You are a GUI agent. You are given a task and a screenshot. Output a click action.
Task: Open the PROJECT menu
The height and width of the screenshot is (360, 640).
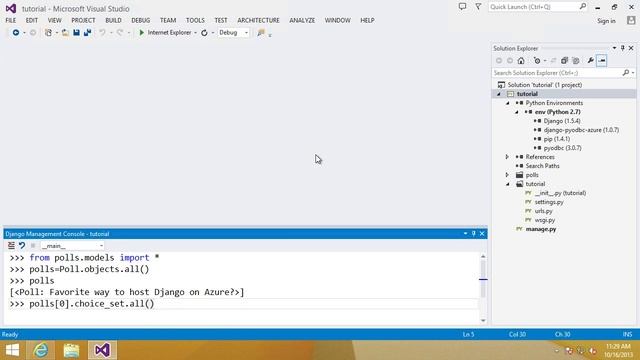pyautogui.click(x=83, y=20)
